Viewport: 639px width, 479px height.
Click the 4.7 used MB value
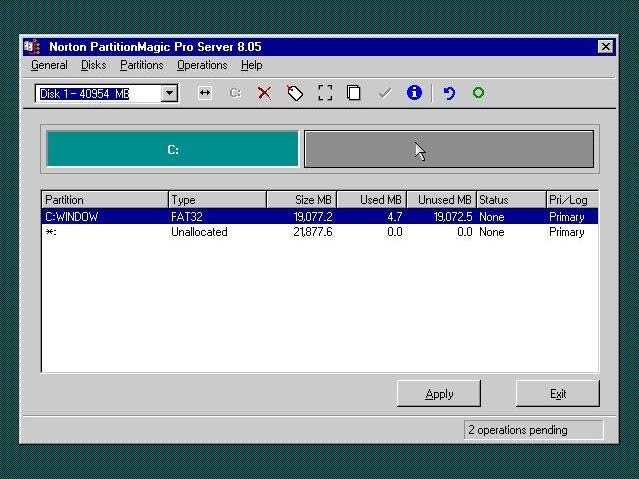(394, 216)
